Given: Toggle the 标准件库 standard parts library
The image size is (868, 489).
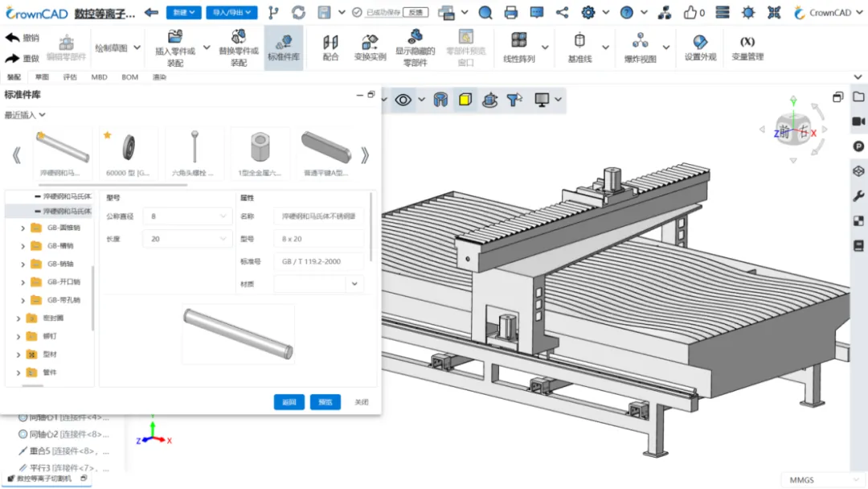Looking at the screenshot, I should pos(284,48).
